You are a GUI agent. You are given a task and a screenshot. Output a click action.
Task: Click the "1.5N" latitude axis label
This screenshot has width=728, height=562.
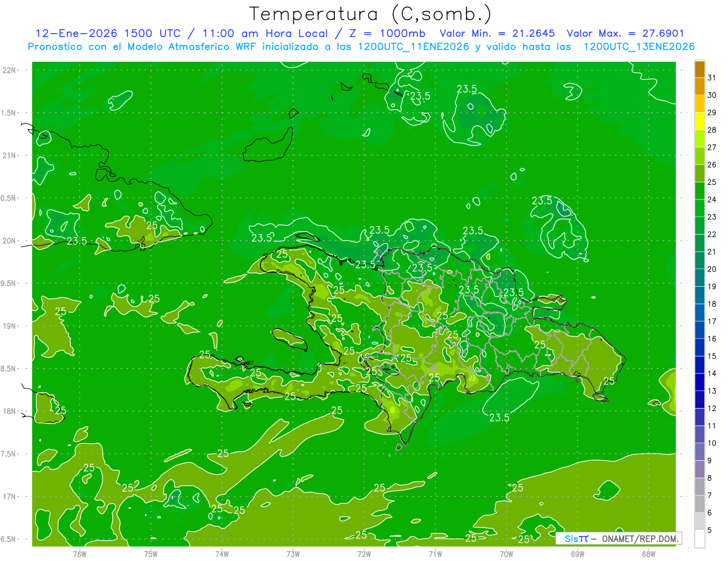tap(9, 113)
